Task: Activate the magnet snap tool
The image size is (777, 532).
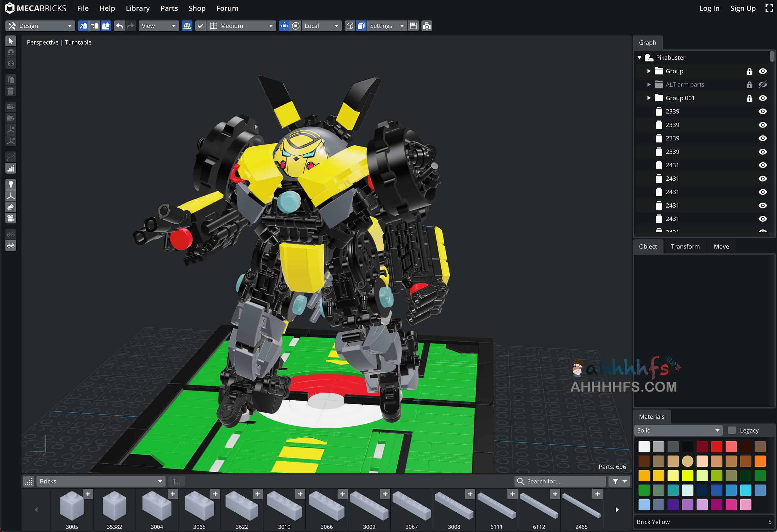Action: (x=11, y=52)
